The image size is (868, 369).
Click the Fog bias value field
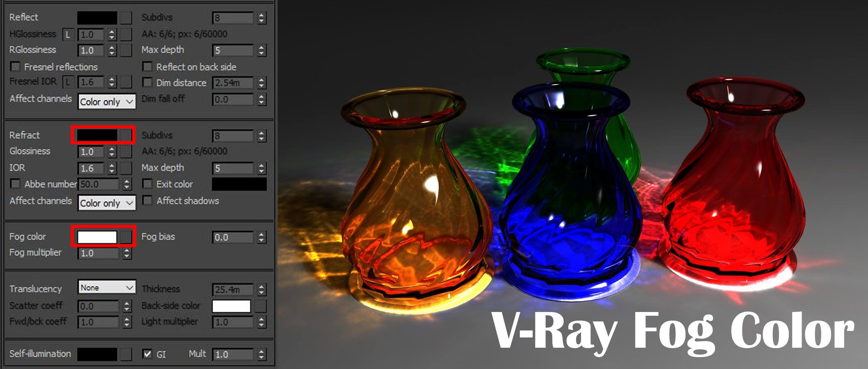point(234,237)
